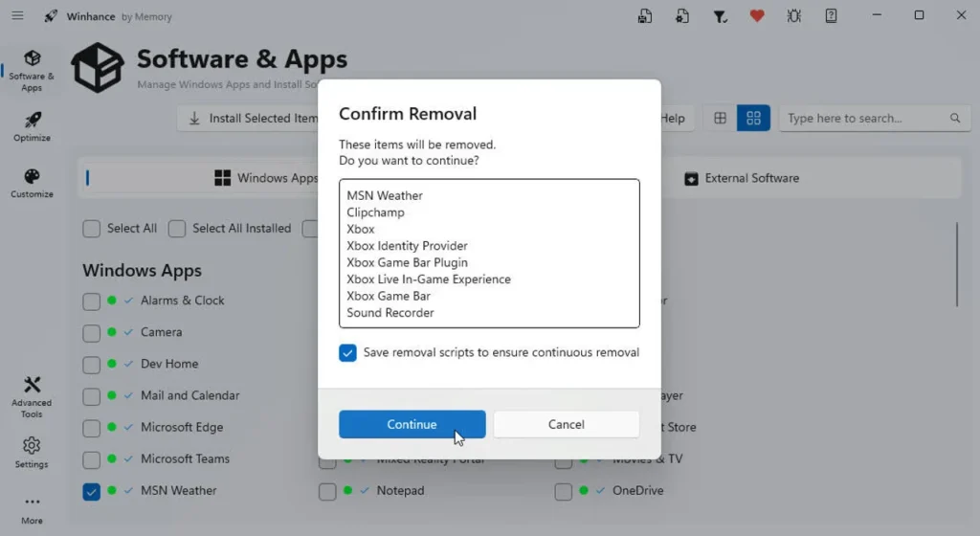The image size is (980, 536).
Task: Click the red heart donate icon
Action: click(757, 15)
